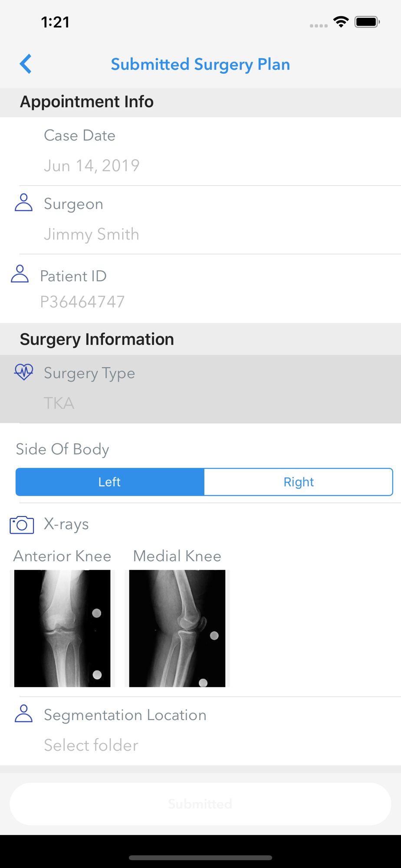Tap the Wi-Fi status icon
This screenshot has width=401, height=868.
(341, 22)
